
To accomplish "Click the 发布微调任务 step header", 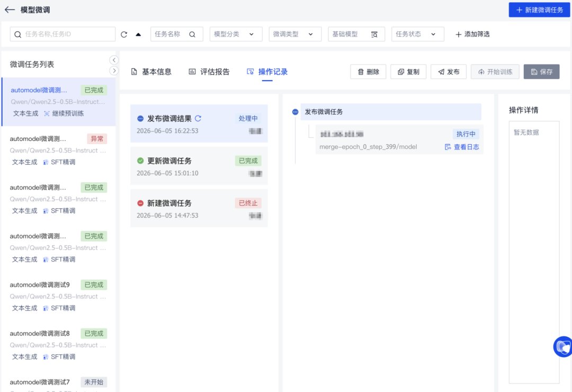I will pos(391,112).
